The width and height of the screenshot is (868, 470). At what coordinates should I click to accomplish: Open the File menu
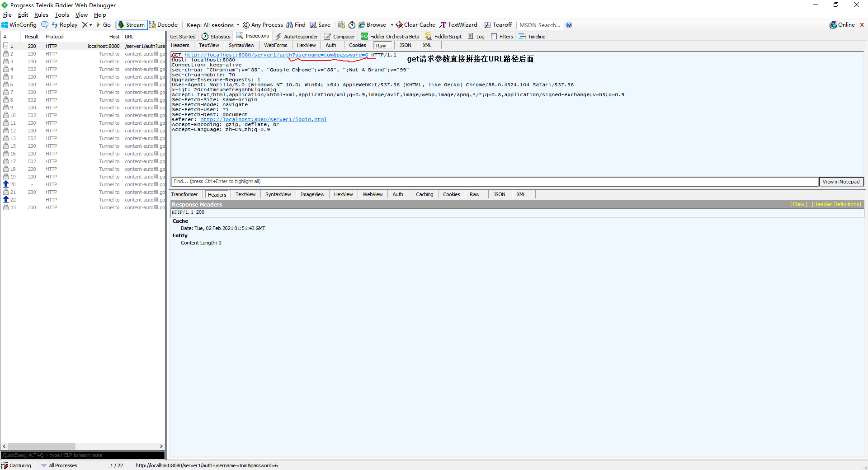pyautogui.click(x=7, y=15)
